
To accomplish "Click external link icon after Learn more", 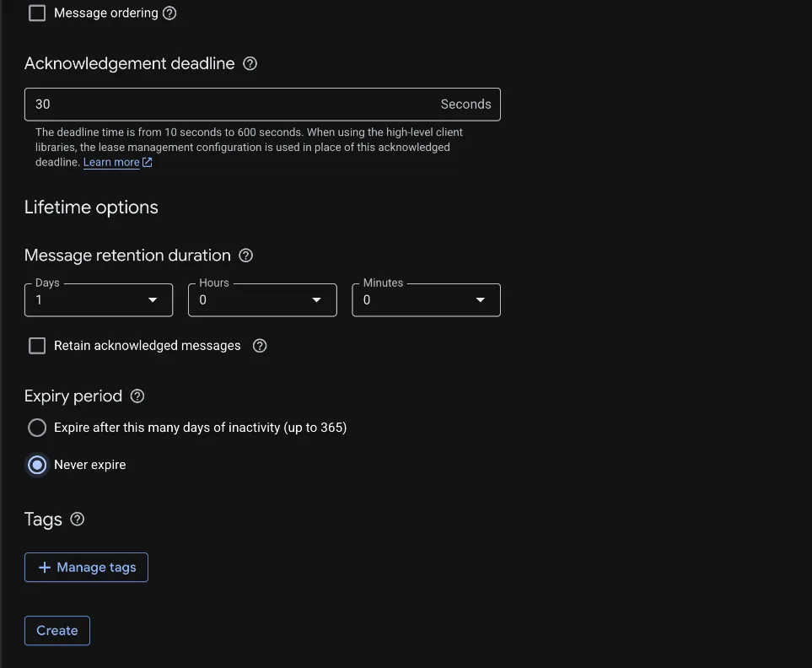I will tap(147, 162).
